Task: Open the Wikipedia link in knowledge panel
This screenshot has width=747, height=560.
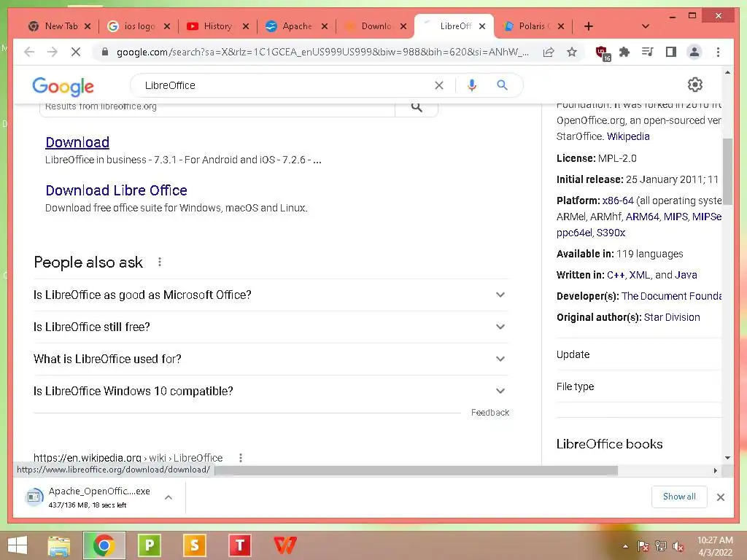Action: click(x=628, y=136)
